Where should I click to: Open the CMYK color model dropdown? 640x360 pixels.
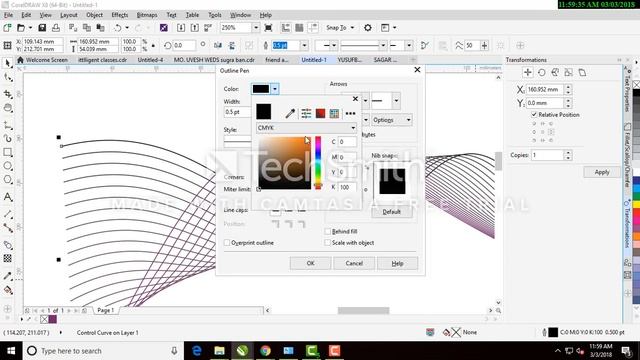pos(307,128)
